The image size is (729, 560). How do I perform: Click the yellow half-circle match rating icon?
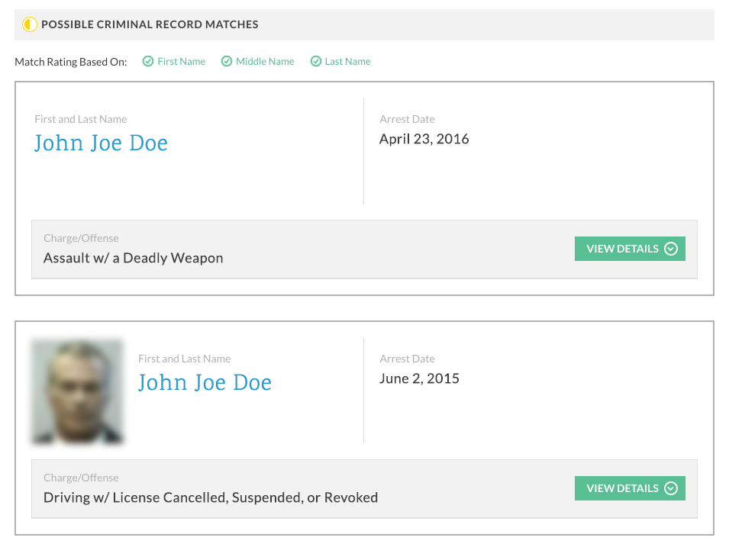pos(30,24)
